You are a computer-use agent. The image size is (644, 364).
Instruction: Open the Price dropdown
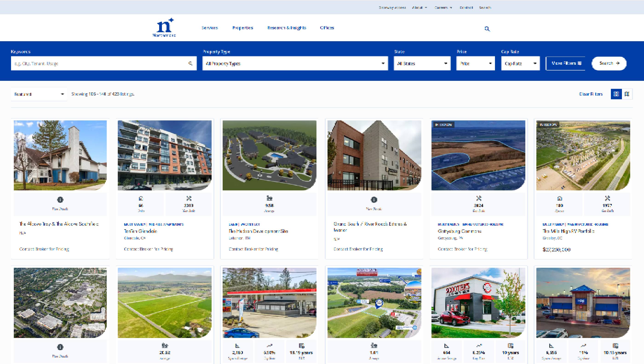[475, 63]
